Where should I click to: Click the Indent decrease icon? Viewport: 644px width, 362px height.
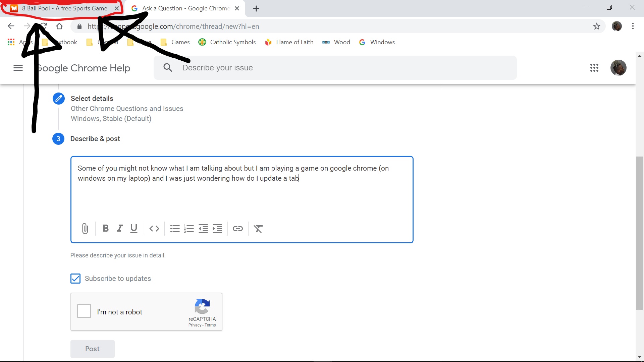[203, 229]
